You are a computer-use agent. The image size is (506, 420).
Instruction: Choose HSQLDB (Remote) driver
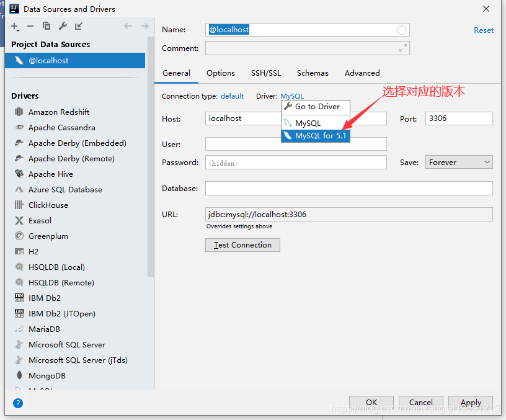coord(61,282)
